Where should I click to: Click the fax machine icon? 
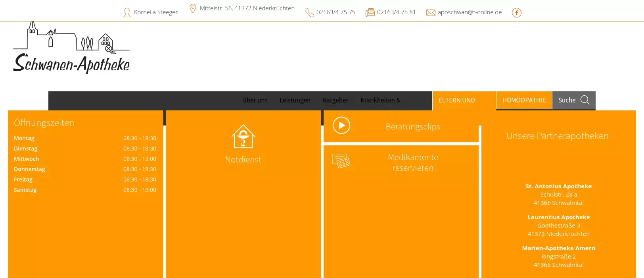click(x=370, y=13)
